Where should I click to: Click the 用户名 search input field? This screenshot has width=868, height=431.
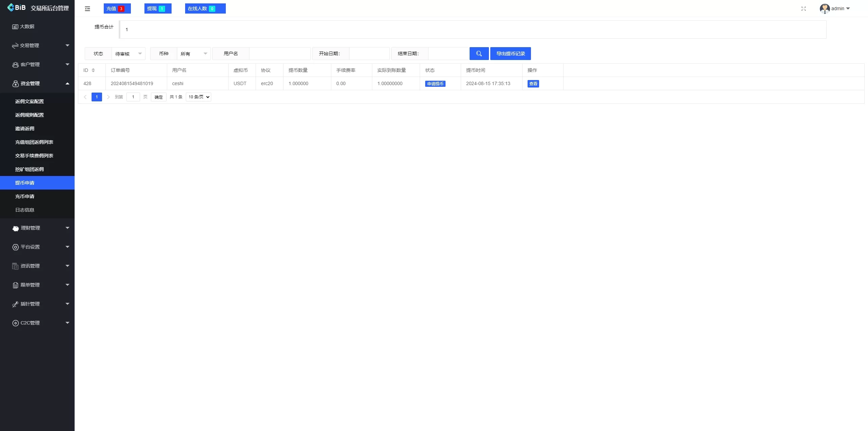280,54
